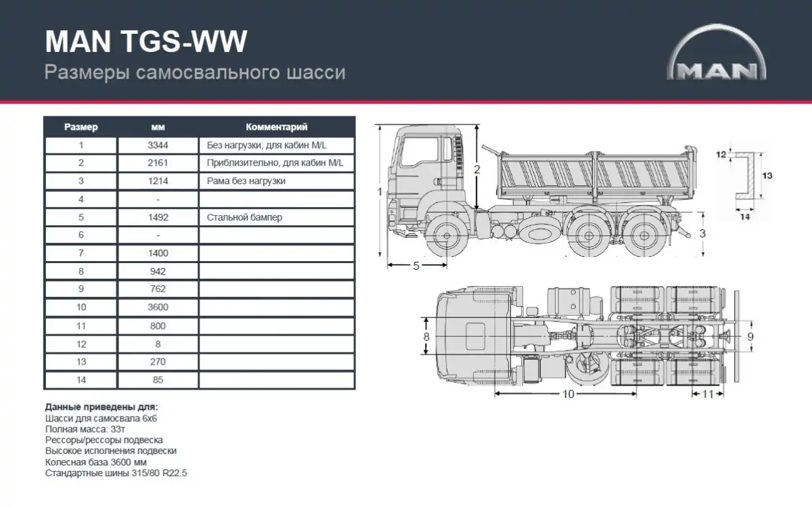Select the 2161 value in the table
The width and height of the screenshot is (812, 508).
point(158,163)
